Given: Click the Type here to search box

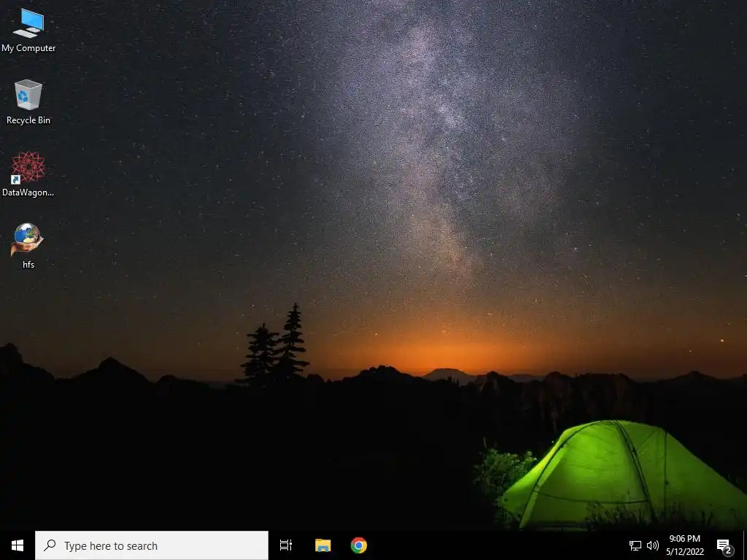Looking at the screenshot, I should [152, 545].
